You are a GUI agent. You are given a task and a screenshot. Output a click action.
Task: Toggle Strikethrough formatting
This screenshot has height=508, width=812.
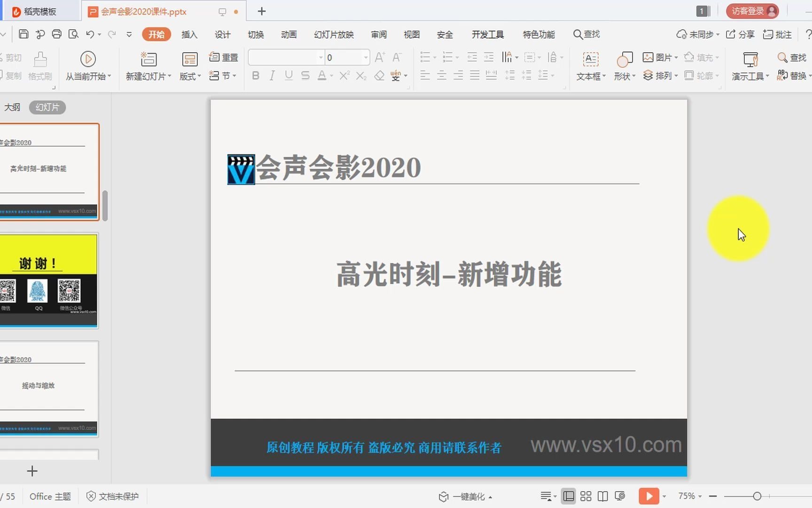click(305, 75)
